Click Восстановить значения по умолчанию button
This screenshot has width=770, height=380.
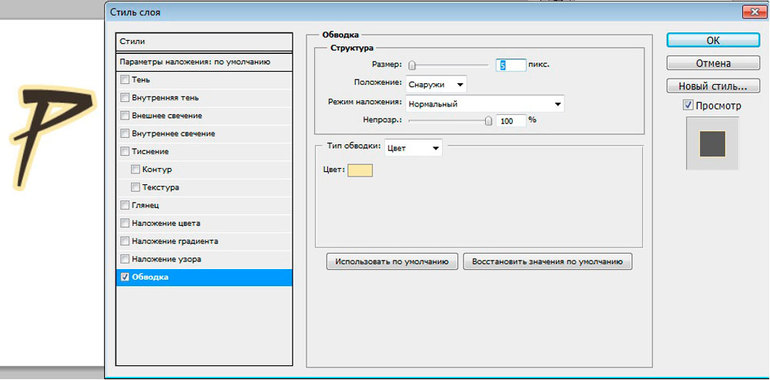[548, 262]
